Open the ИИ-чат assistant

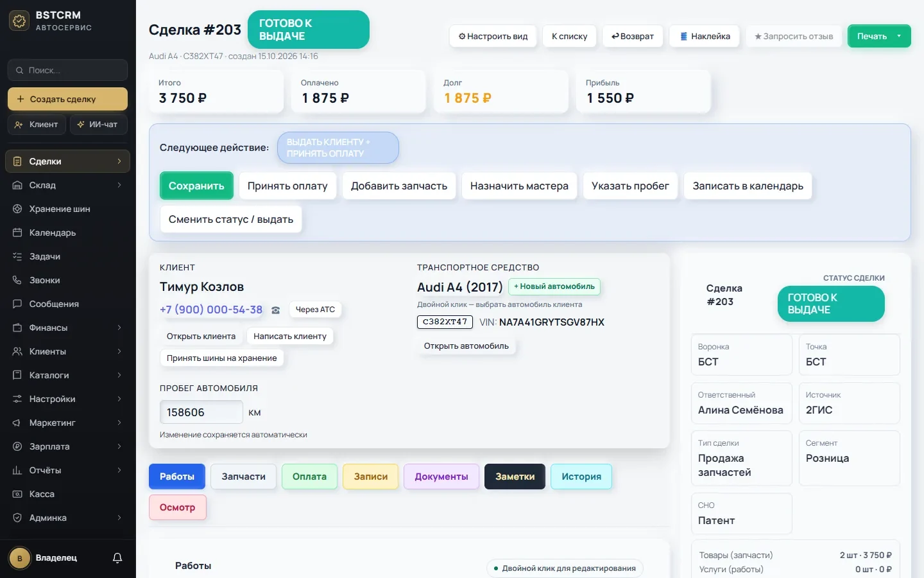point(98,124)
